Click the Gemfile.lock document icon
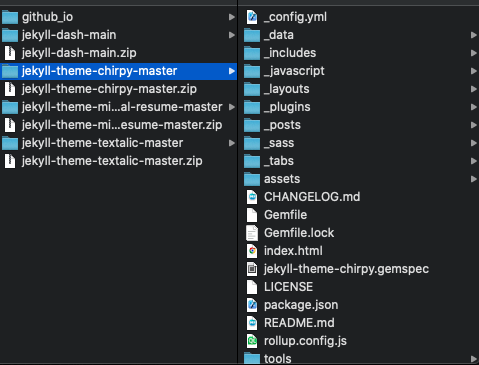The width and height of the screenshot is (479, 365). [252, 233]
